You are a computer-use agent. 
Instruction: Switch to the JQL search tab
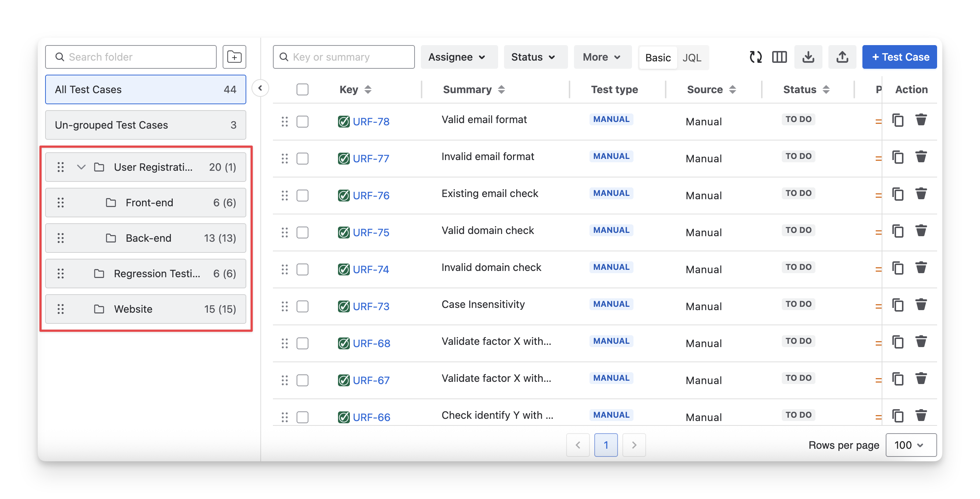tap(692, 58)
